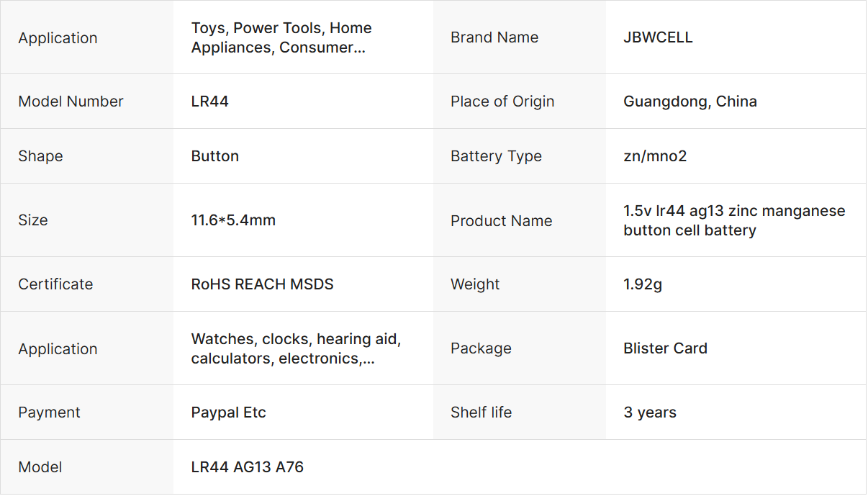Click the Place of Origin label
Screen dimensions: 868x496
(x=502, y=102)
